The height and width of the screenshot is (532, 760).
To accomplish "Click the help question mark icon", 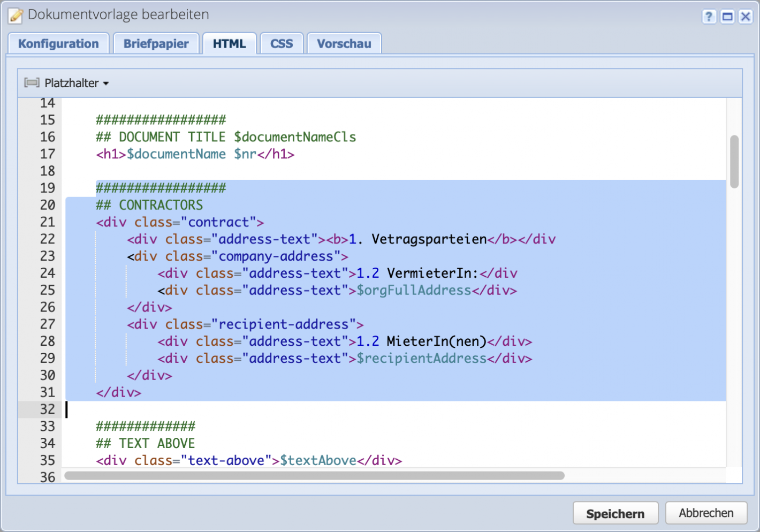I will tap(709, 17).
